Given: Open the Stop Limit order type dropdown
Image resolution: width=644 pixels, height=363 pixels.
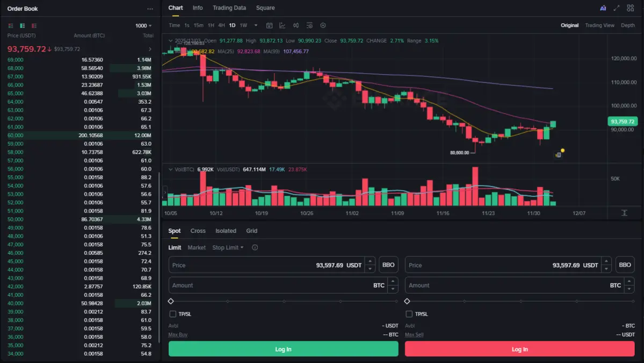Looking at the screenshot, I should [226, 247].
